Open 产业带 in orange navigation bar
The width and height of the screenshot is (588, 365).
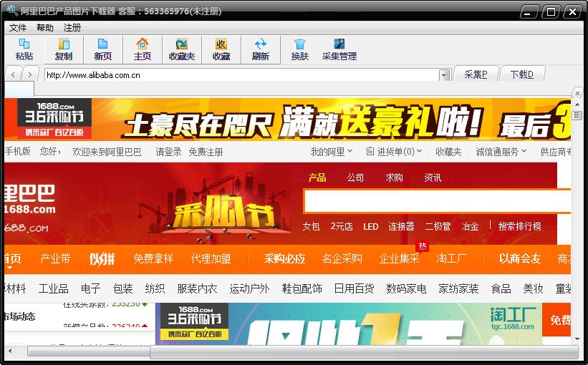click(x=55, y=258)
